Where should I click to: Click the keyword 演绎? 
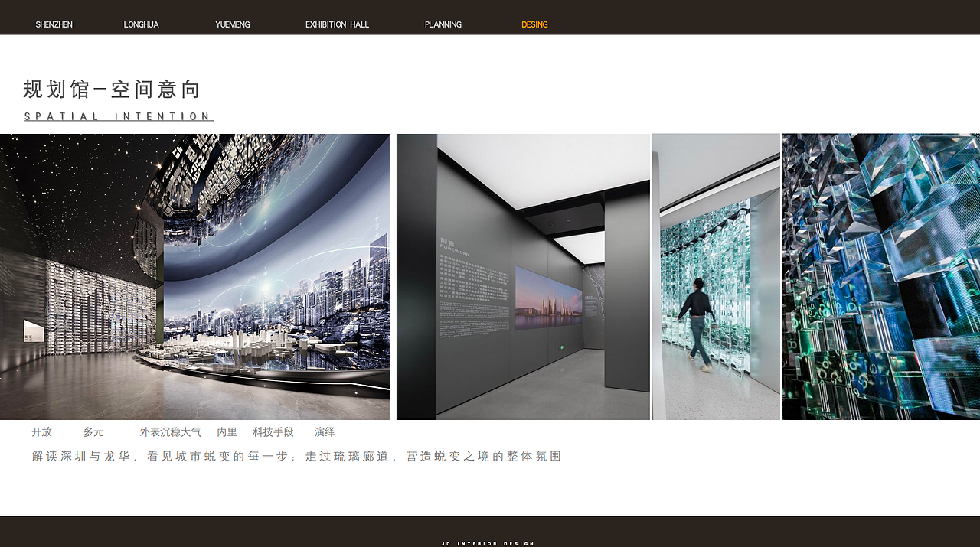(x=325, y=432)
